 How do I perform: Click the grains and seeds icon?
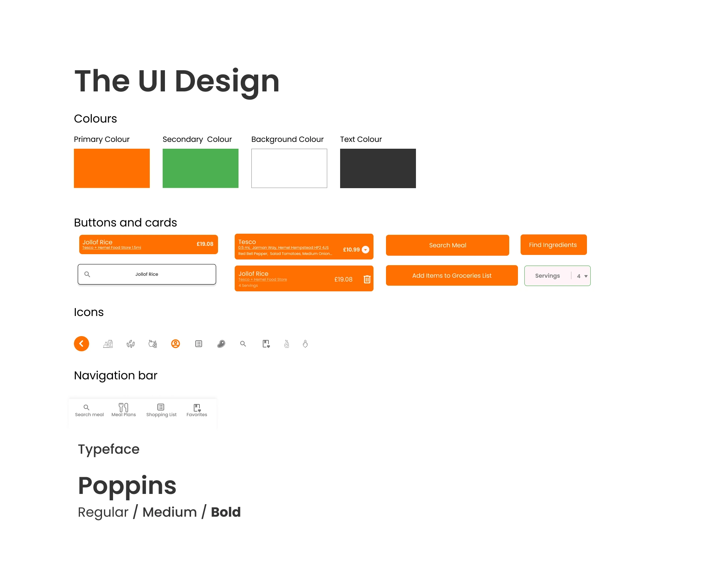coord(131,344)
